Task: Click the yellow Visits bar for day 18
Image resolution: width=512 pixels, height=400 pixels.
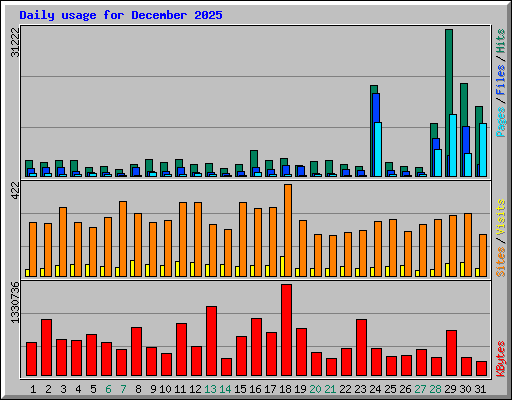Action: (282, 266)
